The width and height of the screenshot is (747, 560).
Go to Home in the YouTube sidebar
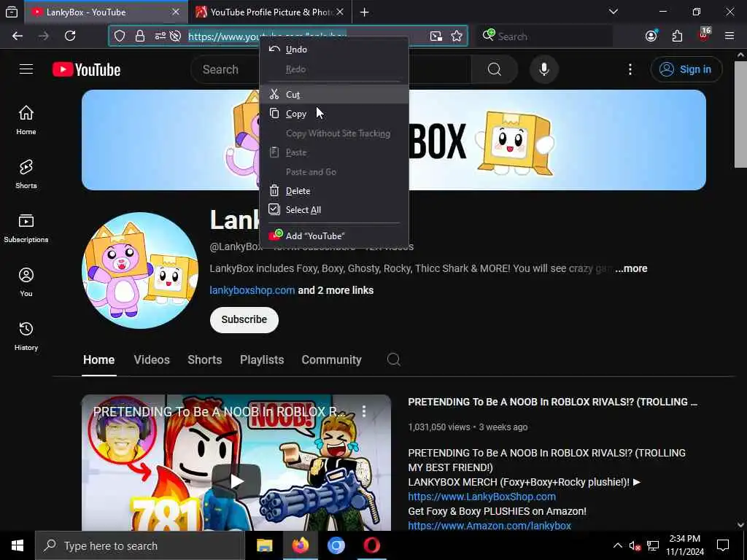[x=26, y=120]
